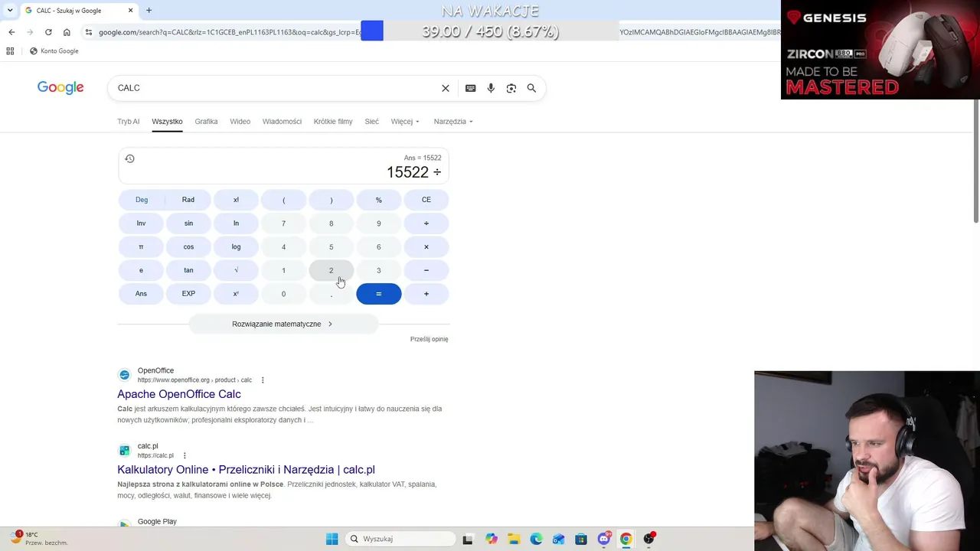Insert a closing parenthesis

click(x=331, y=200)
